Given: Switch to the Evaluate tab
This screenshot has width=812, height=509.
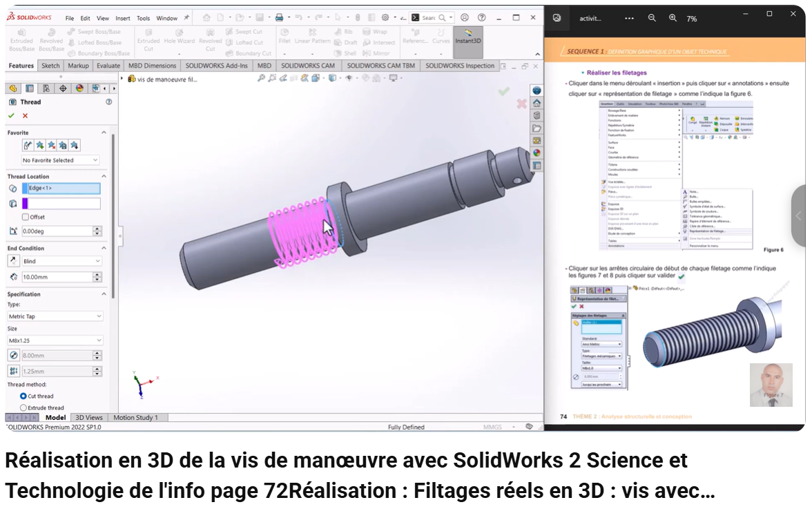Looking at the screenshot, I should pyautogui.click(x=108, y=66).
